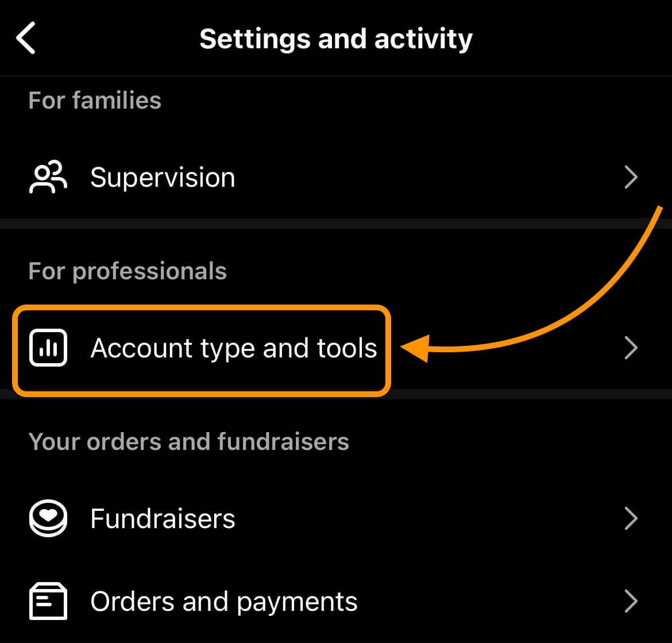The width and height of the screenshot is (672, 643).
Task: Expand Fundraisers using the right chevron
Action: pos(631,518)
